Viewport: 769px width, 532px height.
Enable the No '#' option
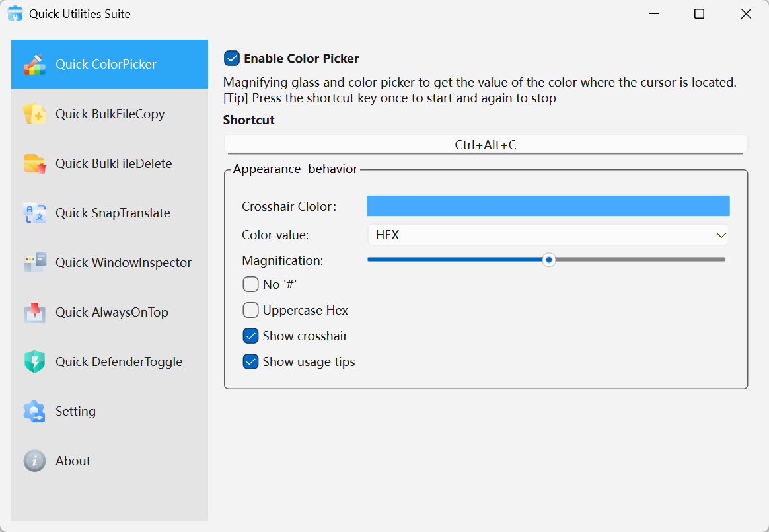tap(250, 284)
